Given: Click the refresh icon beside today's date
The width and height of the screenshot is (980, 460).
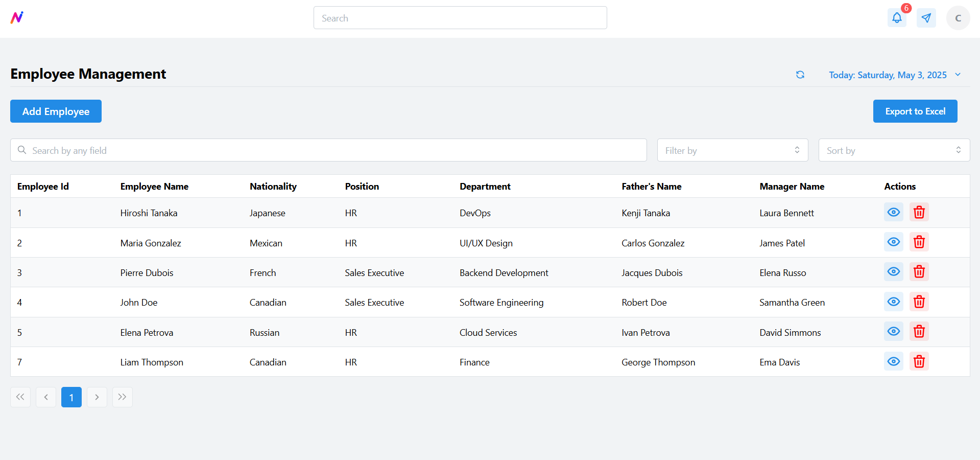Looking at the screenshot, I should click(800, 75).
